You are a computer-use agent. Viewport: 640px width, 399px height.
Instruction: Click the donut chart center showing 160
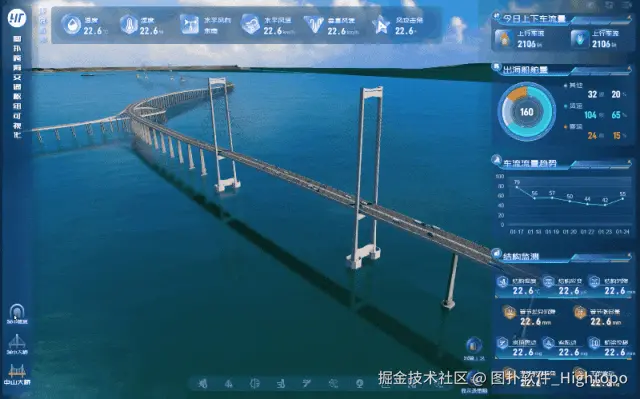click(527, 112)
